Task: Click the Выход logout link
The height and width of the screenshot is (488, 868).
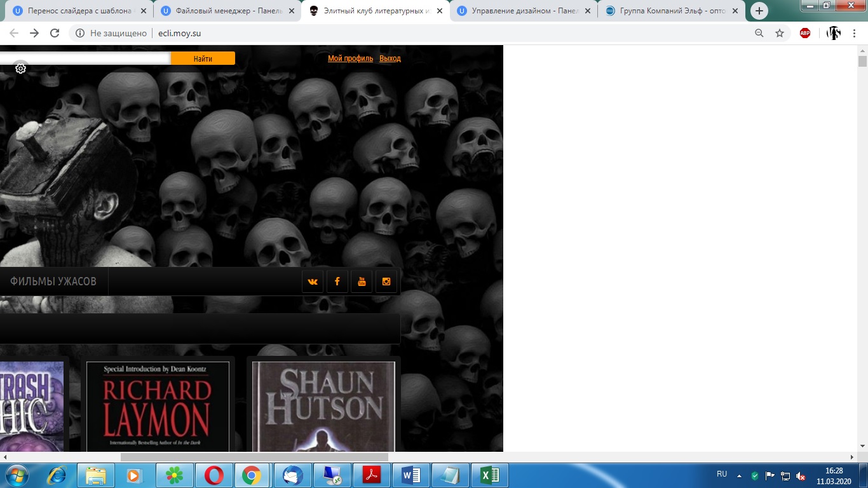Action: [x=390, y=58]
